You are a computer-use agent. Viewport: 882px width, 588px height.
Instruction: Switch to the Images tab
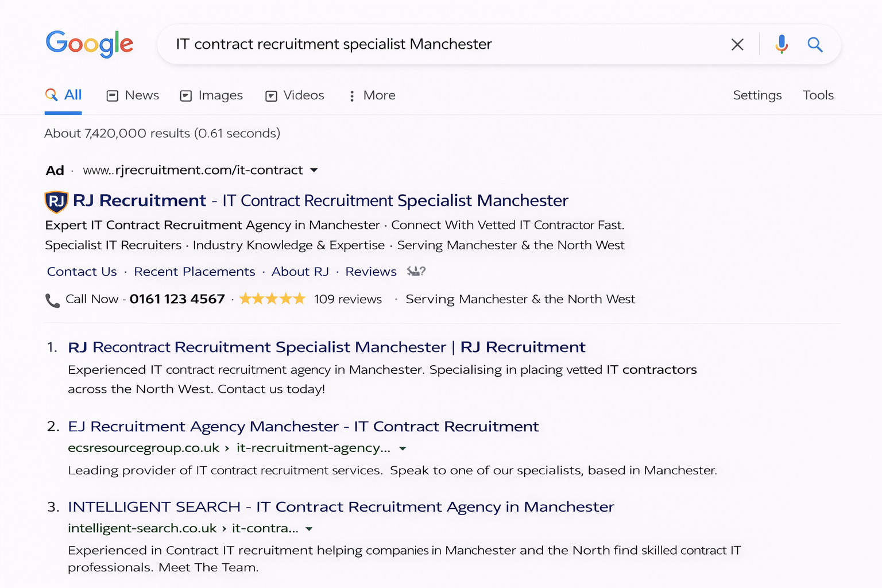[x=211, y=95]
